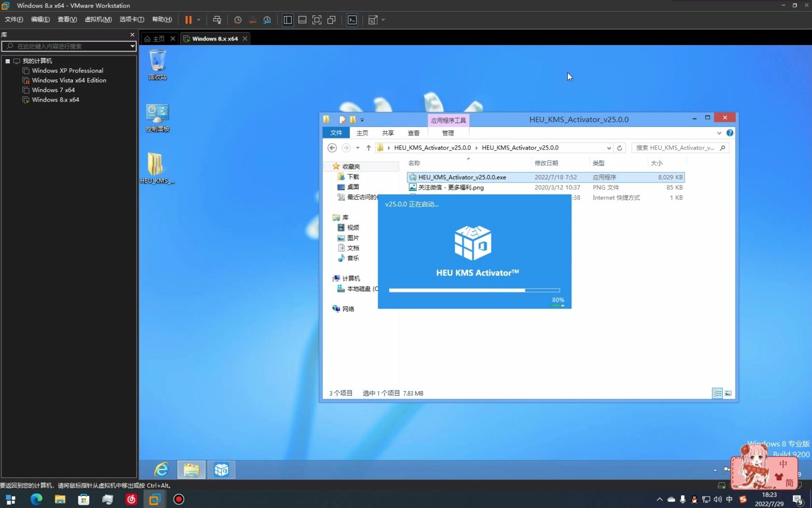The width and height of the screenshot is (812, 508).
Task: Collapse the 我的计算机 tree node
Action: pyautogui.click(x=8, y=61)
